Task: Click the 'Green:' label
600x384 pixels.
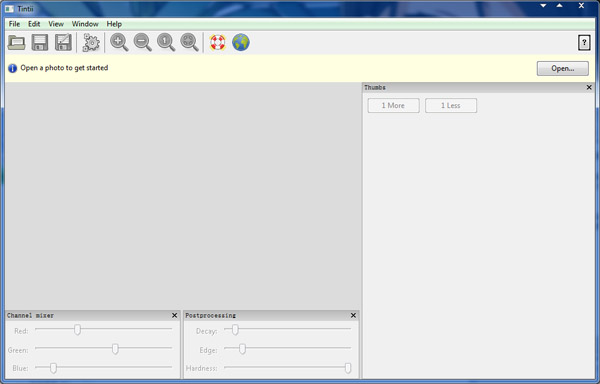Action: tap(18, 350)
